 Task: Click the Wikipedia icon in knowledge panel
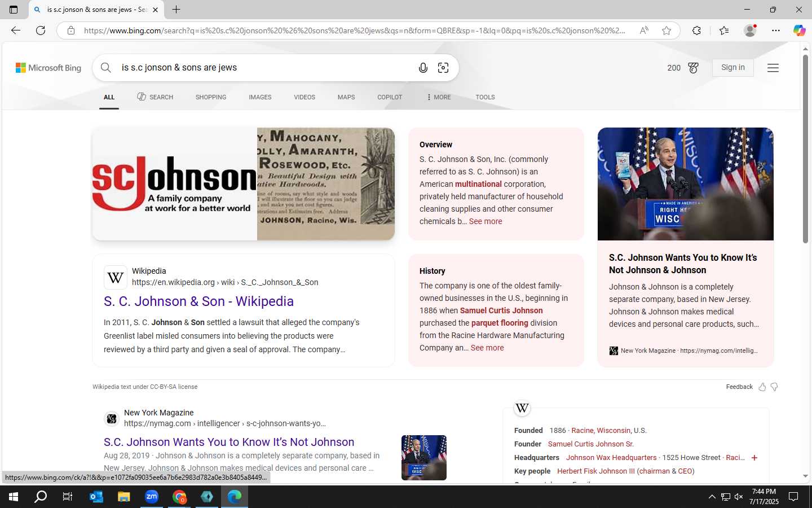[x=522, y=408]
